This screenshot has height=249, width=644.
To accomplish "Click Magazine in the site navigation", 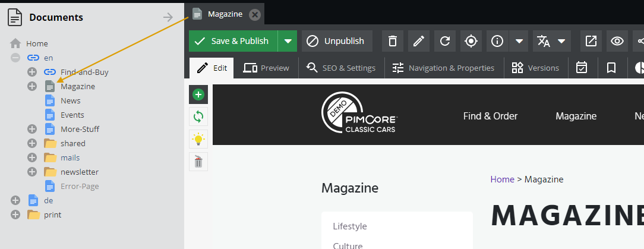I will (x=576, y=116).
